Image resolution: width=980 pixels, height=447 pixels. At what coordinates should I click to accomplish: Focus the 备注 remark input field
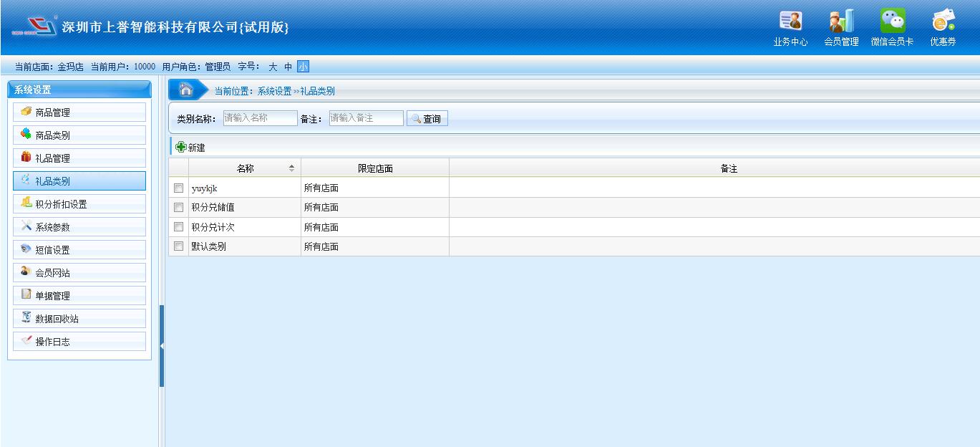pos(366,118)
